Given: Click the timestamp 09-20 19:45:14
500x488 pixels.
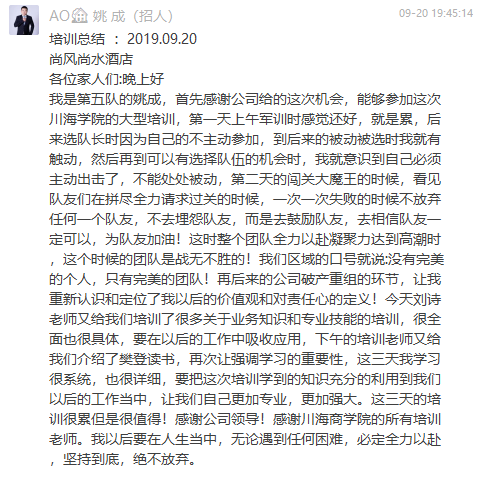Looking at the screenshot, I should [436, 13].
